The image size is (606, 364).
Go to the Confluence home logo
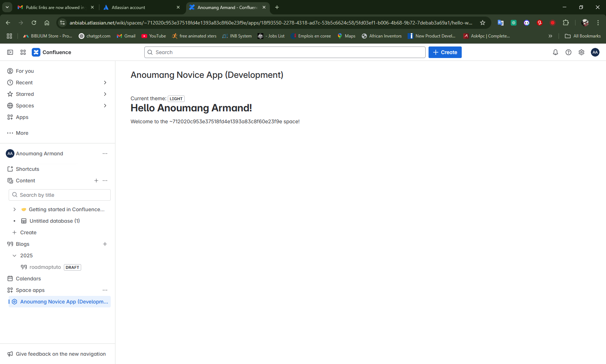(x=52, y=52)
